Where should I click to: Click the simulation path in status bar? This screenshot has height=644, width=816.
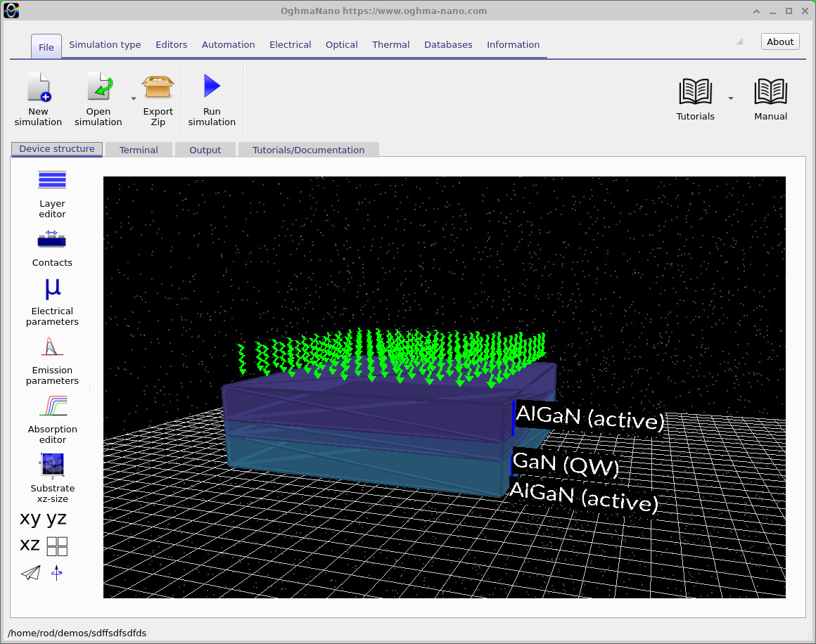click(77, 633)
